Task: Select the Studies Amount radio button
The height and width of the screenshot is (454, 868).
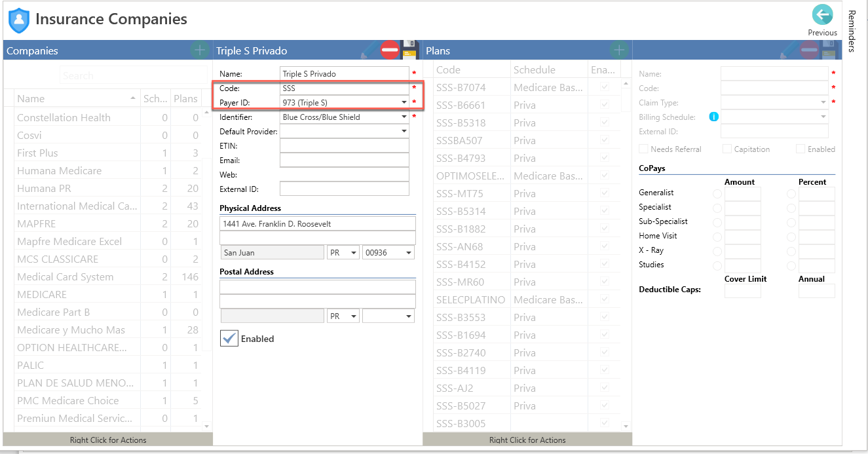Action: pyautogui.click(x=717, y=266)
